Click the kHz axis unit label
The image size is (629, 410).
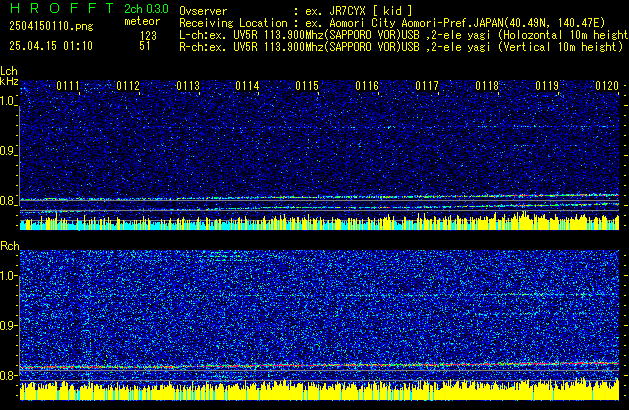[9, 81]
